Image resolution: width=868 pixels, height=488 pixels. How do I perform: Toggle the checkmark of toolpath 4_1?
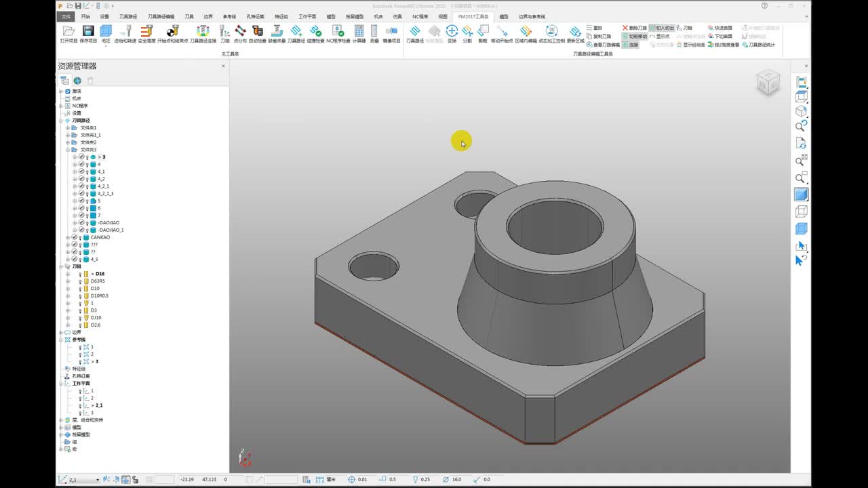pos(81,171)
